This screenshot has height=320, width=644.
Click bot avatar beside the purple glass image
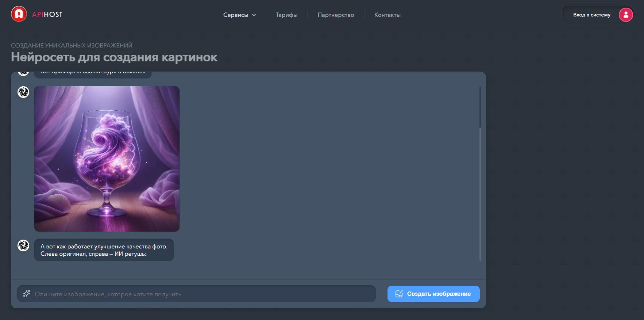[x=23, y=92]
